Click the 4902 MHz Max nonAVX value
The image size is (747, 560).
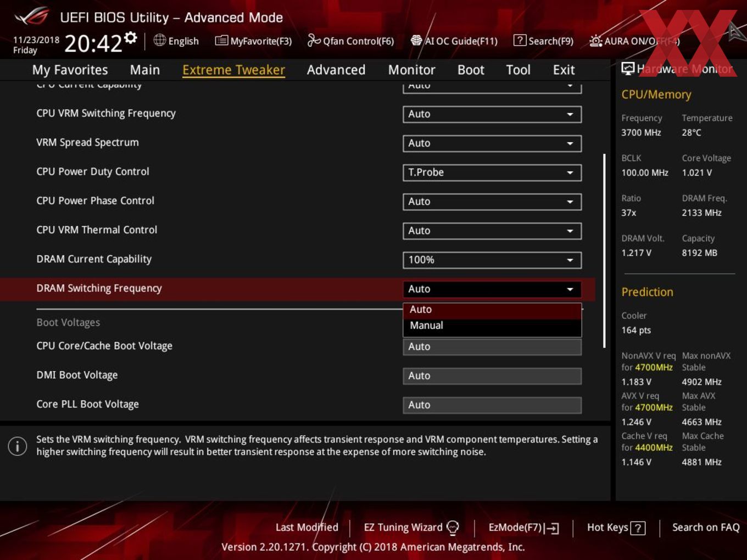[x=701, y=382]
